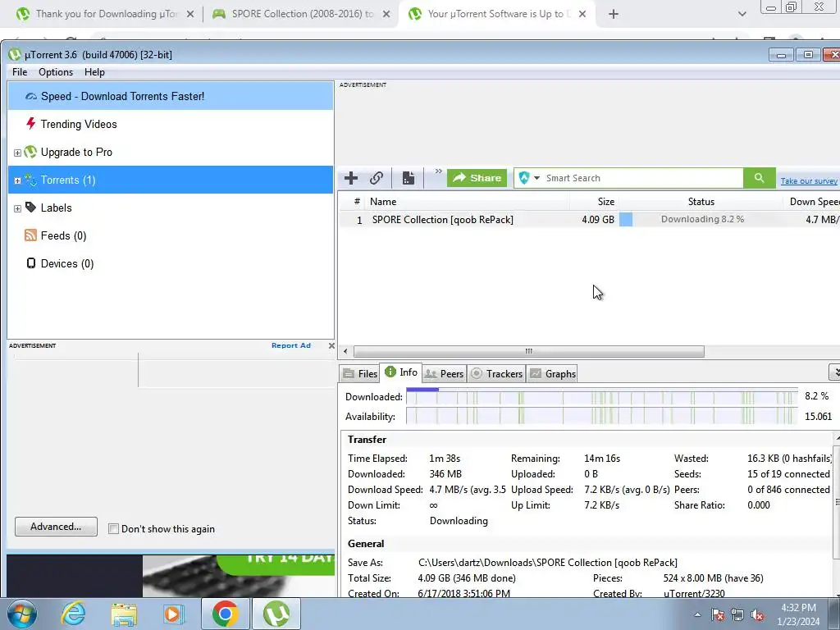The image size is (840, 630).
Task: Sort by the Name column header
Action: [x=468, y=202]
